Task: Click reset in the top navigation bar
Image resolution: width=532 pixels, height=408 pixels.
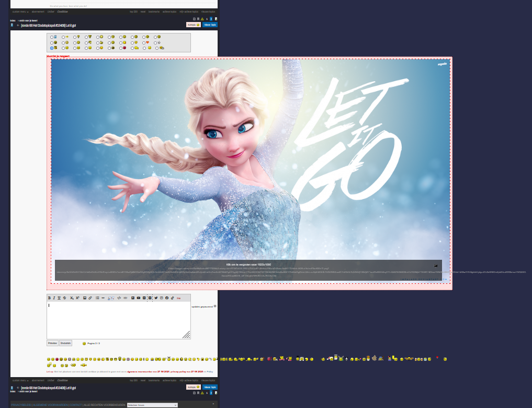Action: (143, 12)
